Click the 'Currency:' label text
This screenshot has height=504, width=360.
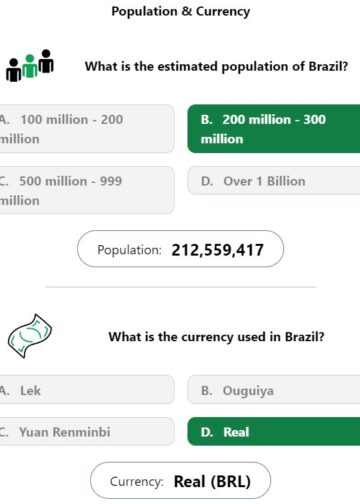point(137,481)
